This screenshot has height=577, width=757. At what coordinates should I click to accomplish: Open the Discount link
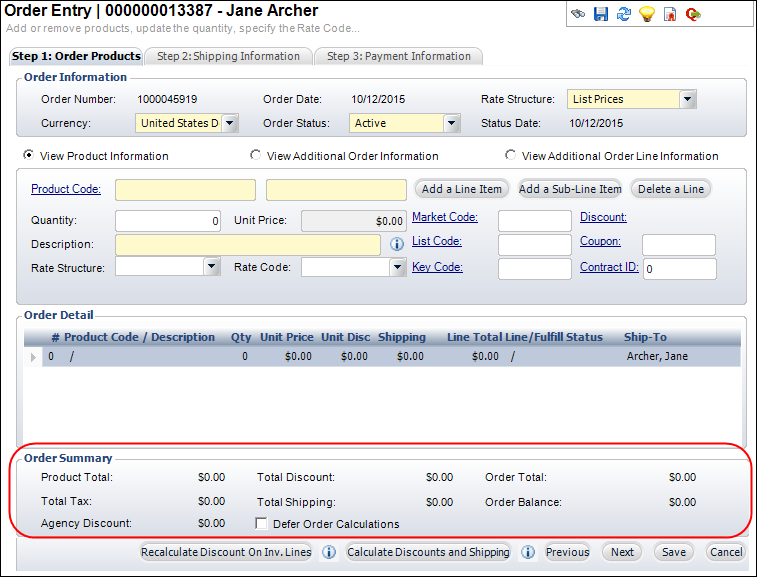[603, 217]
